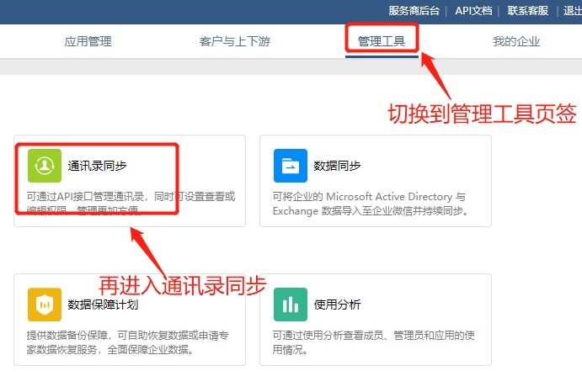Click the 使用分析 card title
582x392 pixels.
[337, 305]
